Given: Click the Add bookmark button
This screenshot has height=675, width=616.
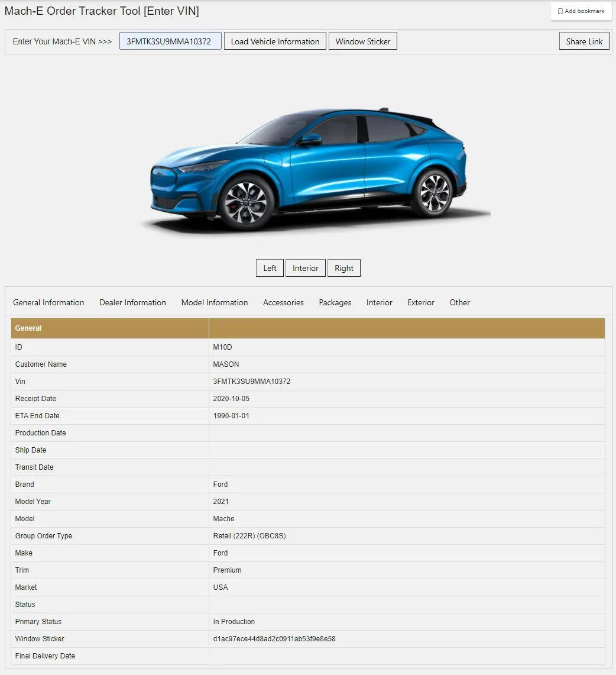Looking at the screenshot, I should click(x=581, y=11).
